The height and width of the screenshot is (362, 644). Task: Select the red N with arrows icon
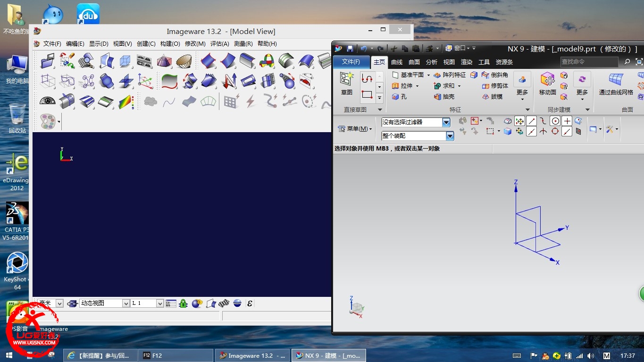tap(229, 81)
